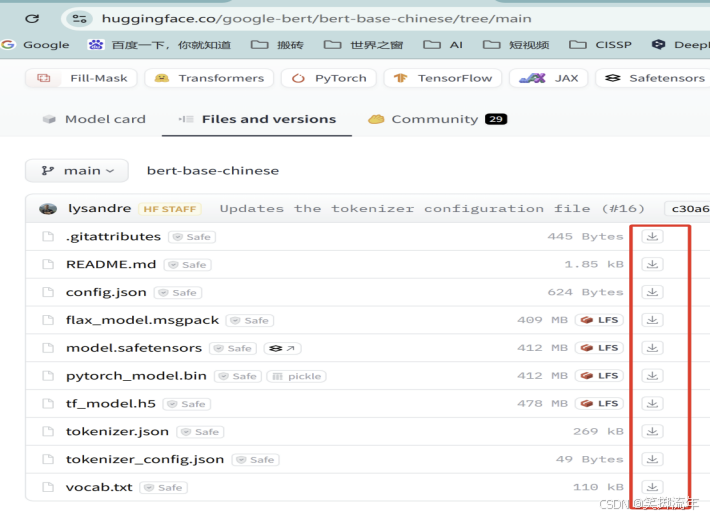Select the Files and versions tab
Viewport: 710px width, 517px height.
point(257,119)
